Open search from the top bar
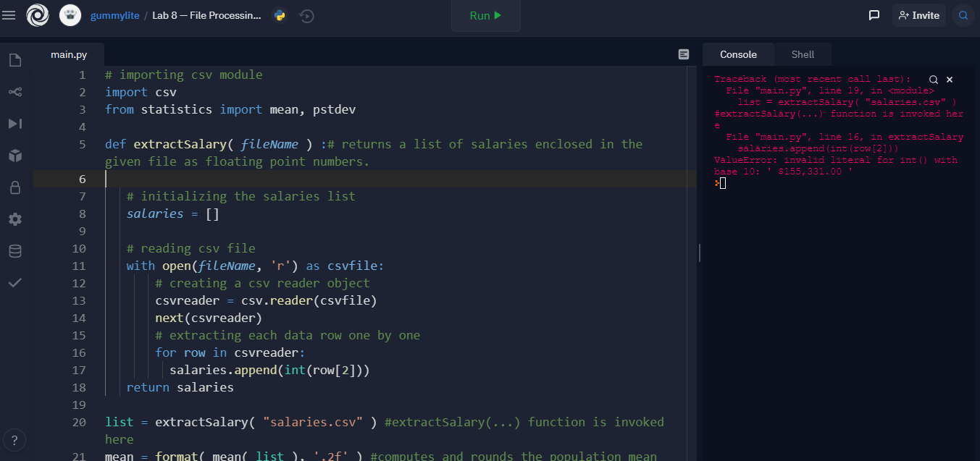The width and height of the screenshot is (980, 461). coord(963,14)
